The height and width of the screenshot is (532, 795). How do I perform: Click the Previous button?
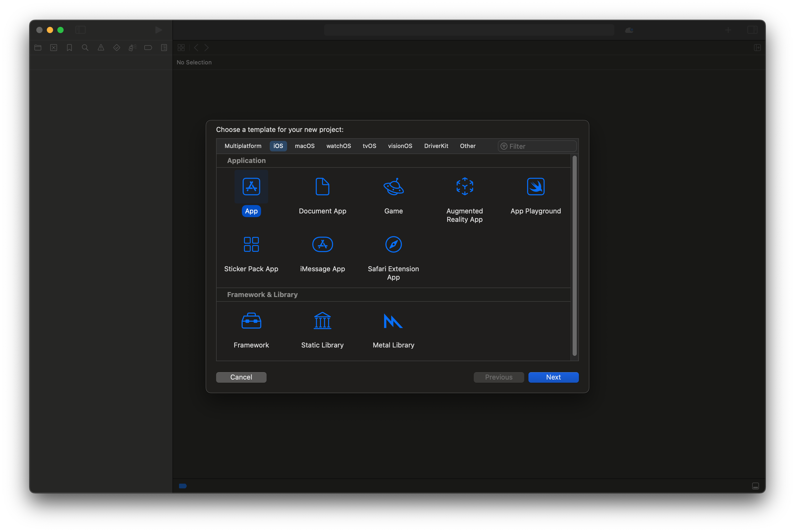point(498,377)
